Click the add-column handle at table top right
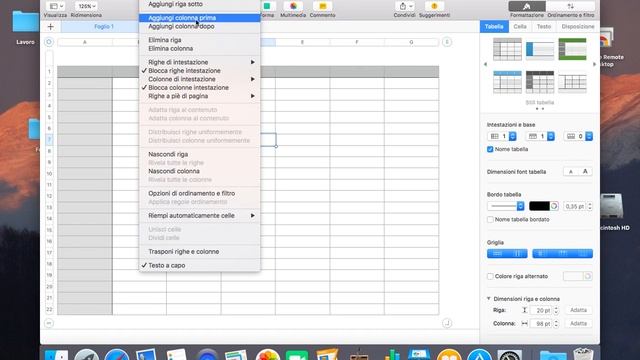The width and height of the screenshot is (640, 360). [x=447, y=42]
